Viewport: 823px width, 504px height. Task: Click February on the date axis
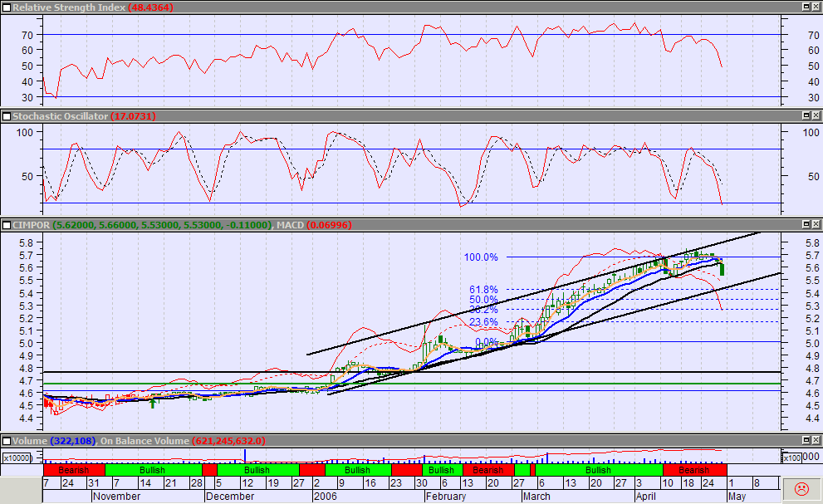pyautogui.click(x=445, y=497)
